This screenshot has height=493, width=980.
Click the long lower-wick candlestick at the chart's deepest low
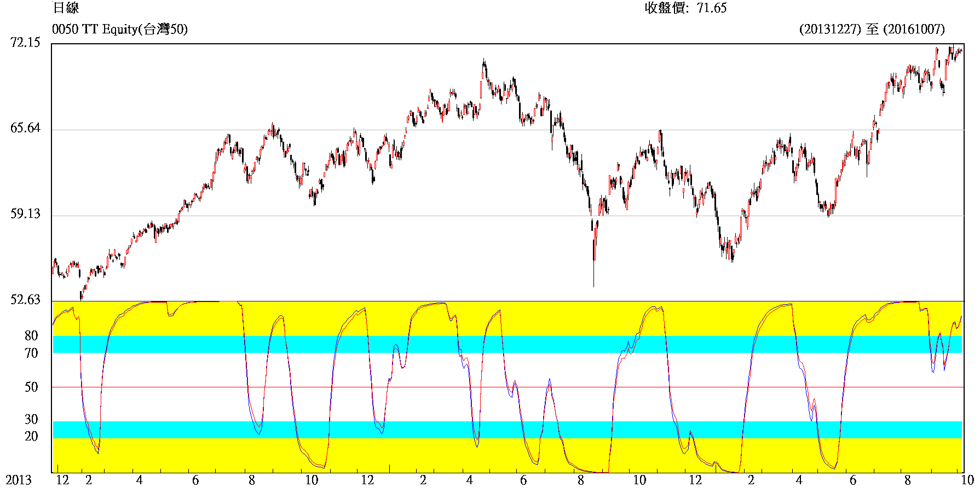(593, 268)
